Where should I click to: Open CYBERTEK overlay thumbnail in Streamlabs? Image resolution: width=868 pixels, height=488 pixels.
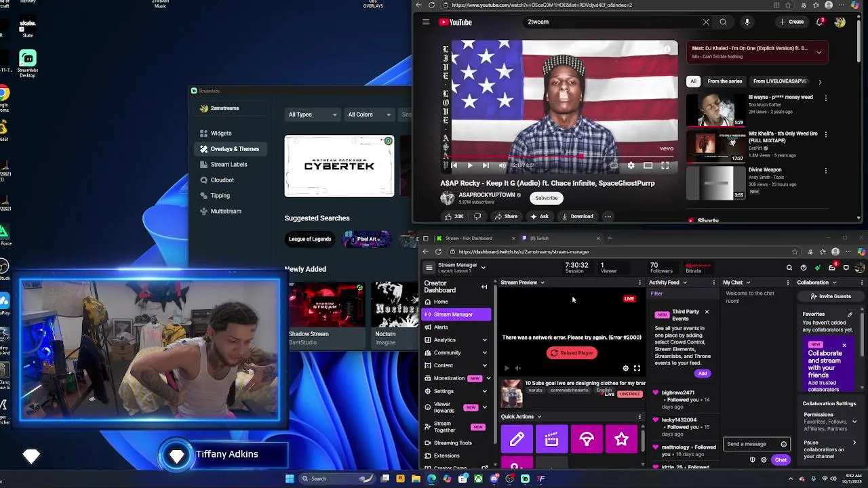[x=339, y=166]
